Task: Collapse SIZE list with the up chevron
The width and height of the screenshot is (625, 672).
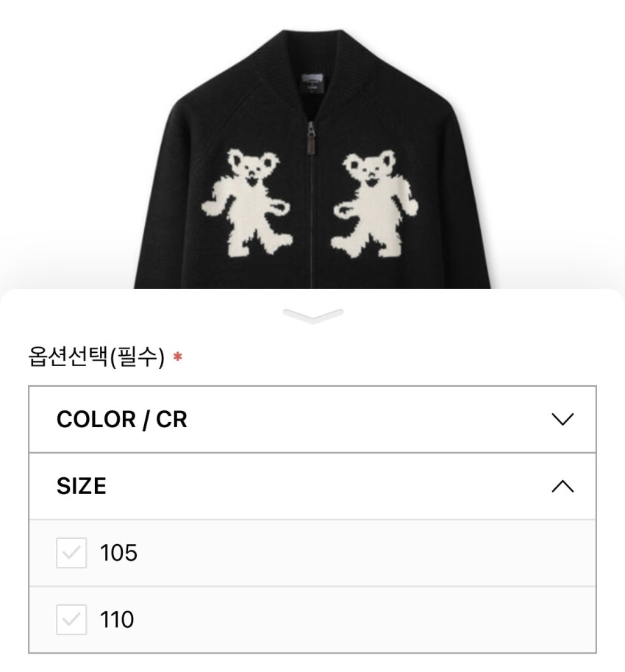Action: tap(562, 486)
